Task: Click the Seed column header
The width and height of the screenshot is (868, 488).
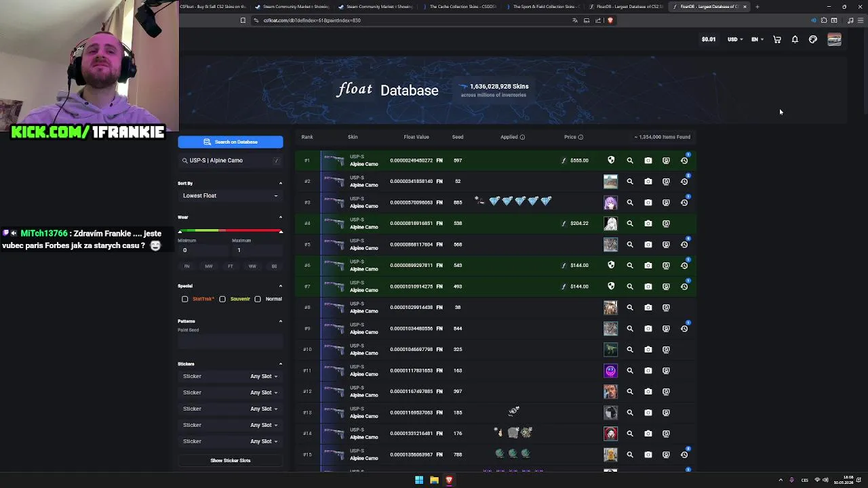Action: point(458,138)
